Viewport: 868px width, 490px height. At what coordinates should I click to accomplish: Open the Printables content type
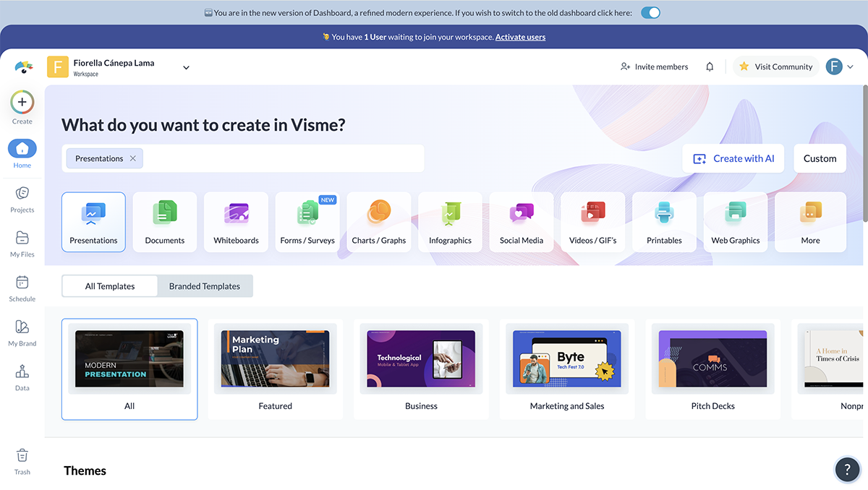click(x=664, y=222)
